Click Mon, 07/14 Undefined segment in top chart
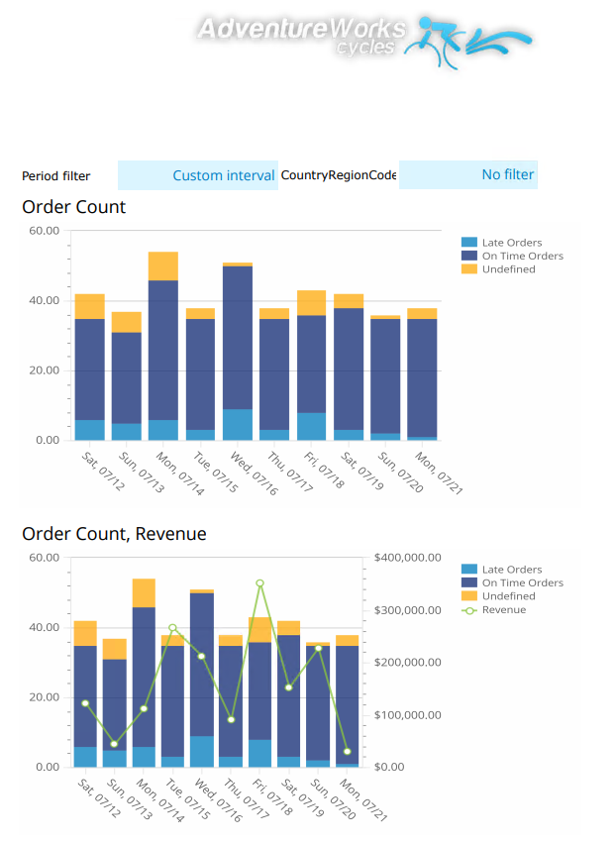Viewport: 616px width, 843px height. point(162,265)
